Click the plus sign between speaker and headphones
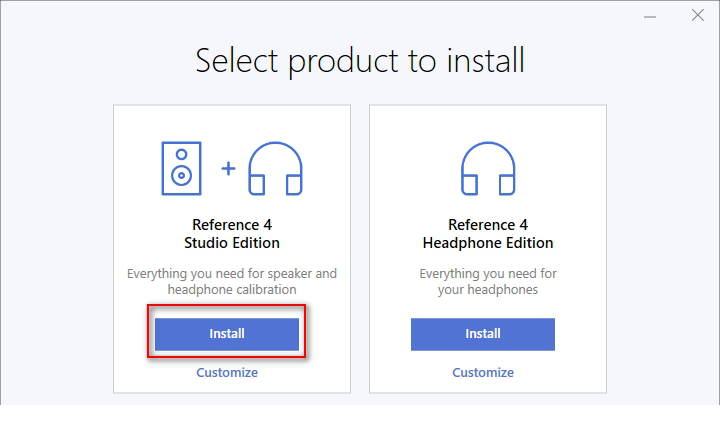Viewport: 720px width, 421px height. (228, 168)
